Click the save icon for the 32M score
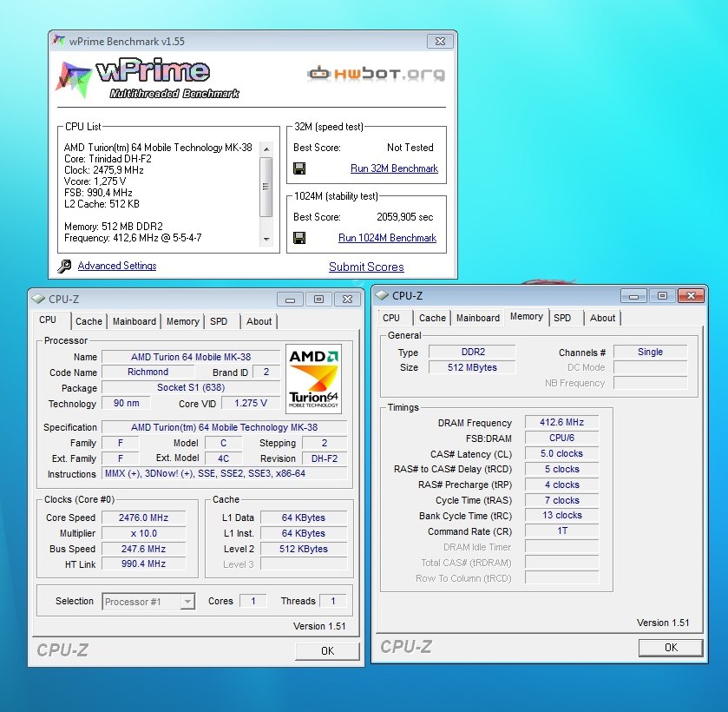 [x=299, y=168]
